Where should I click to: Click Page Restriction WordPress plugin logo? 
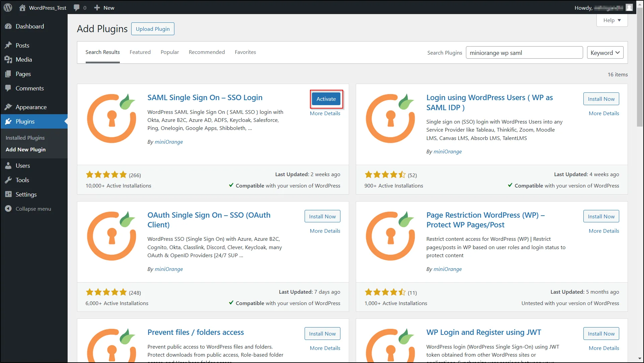pos(390,236)
